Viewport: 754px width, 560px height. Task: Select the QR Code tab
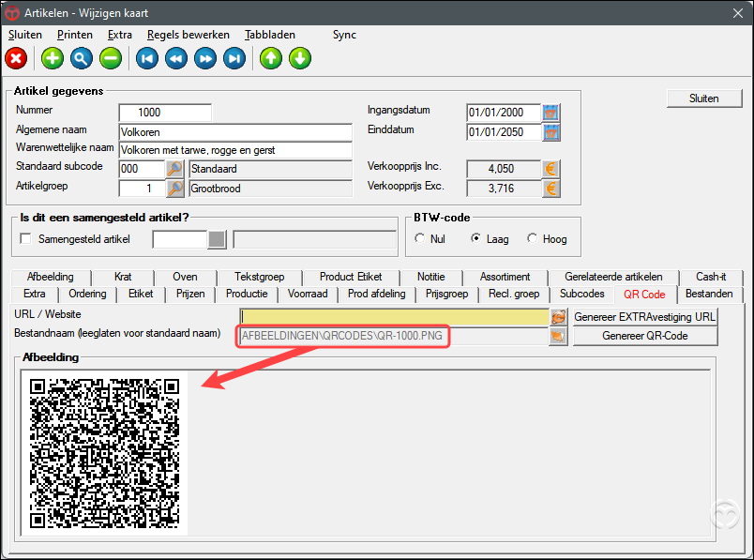644,295
